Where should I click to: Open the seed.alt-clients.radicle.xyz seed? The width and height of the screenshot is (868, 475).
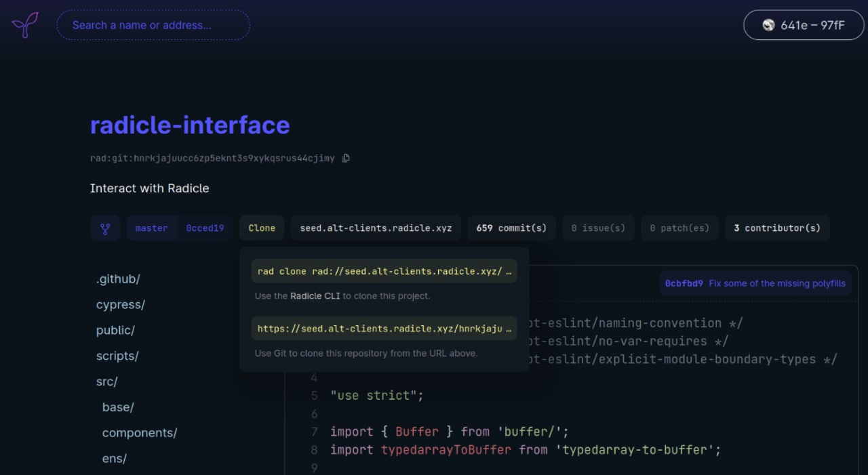coord(376,228)
